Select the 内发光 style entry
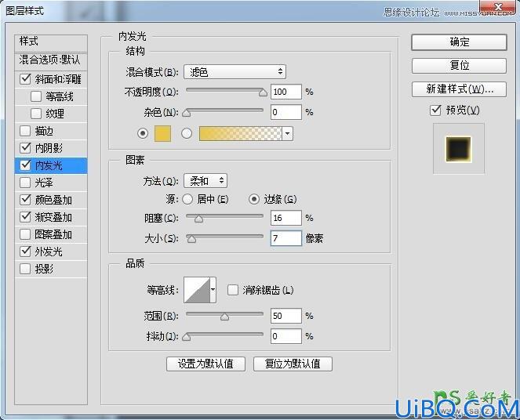520x420 pixels. 51,165
